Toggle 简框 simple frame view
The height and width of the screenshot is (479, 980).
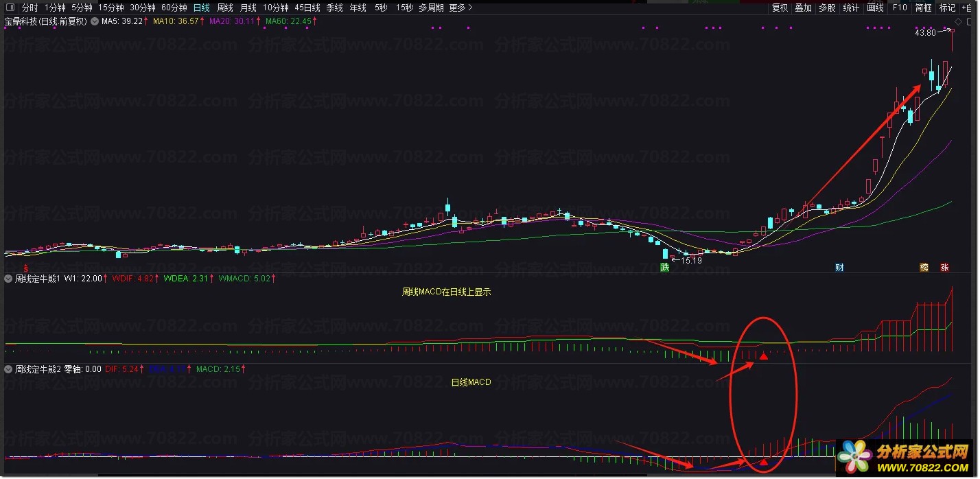tap(923, 8)
